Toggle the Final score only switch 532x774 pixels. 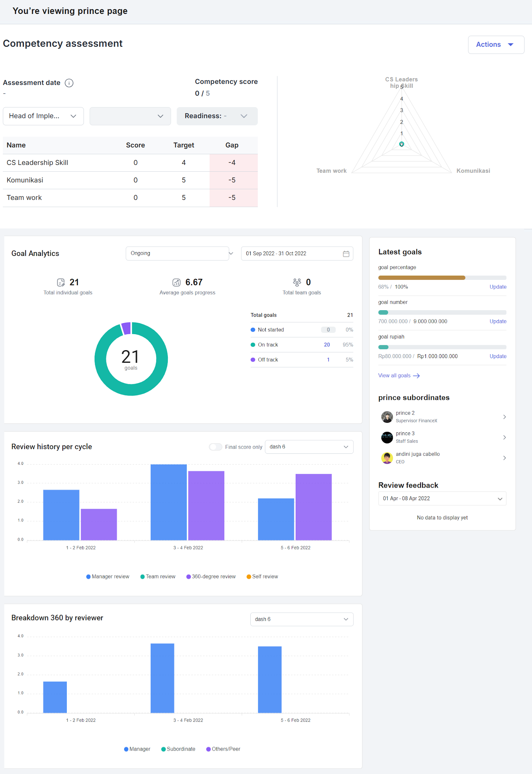(216, 447)
